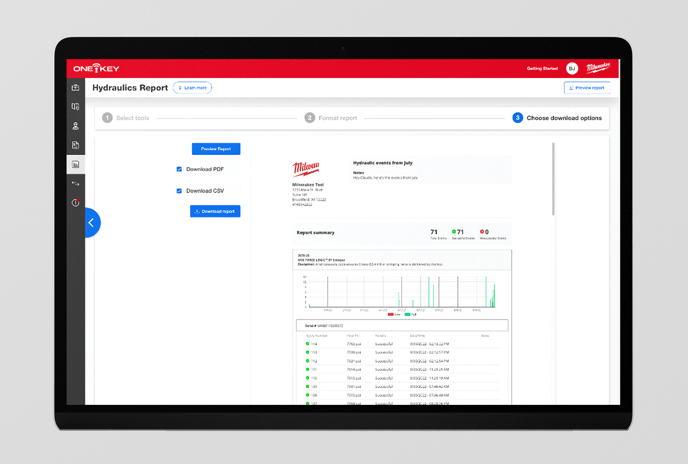Viewport: 688px width, 464px height.
Task: Select the highlighted reports sidebar icon
Action: (x=75, y=165)
